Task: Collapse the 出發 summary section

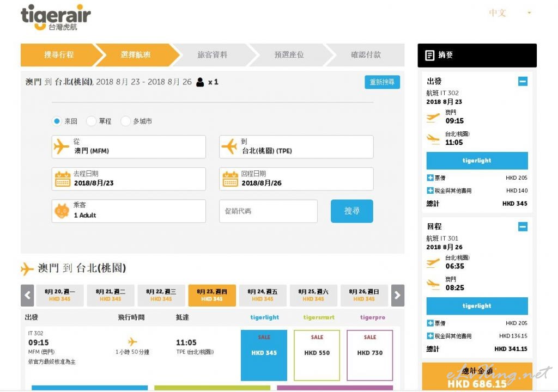Action: pos(523,81)
